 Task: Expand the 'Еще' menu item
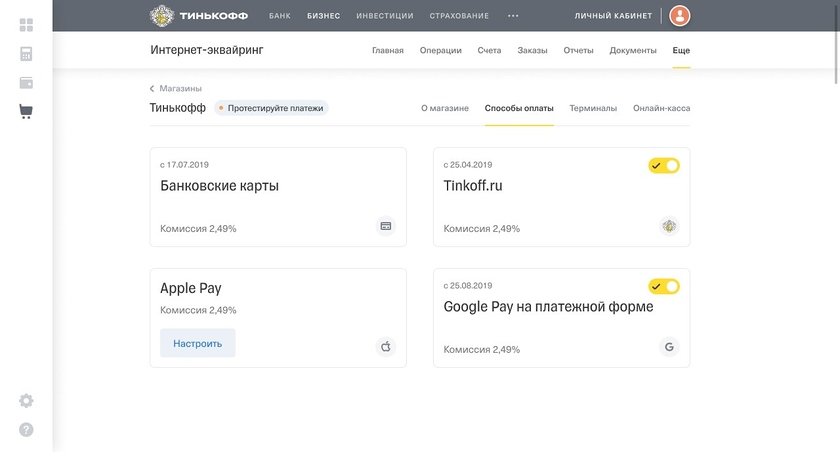click(681, 50)
